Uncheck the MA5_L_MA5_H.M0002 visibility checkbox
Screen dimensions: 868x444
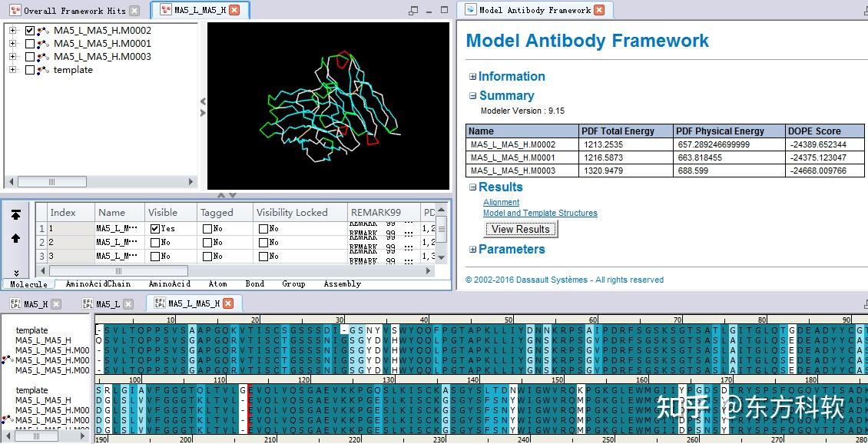pyautogui.click(x=30, y=31)
